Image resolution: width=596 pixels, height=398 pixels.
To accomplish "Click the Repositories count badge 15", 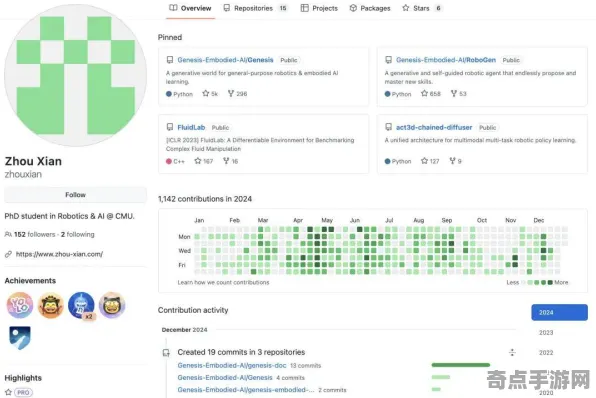I will click(x=283, y=8).
